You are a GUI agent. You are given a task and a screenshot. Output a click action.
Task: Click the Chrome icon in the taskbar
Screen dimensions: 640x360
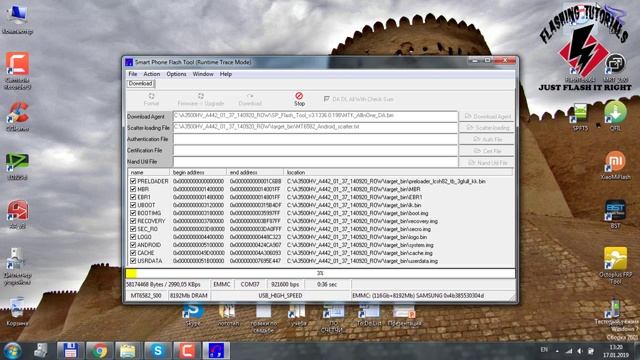pos(99,351)
